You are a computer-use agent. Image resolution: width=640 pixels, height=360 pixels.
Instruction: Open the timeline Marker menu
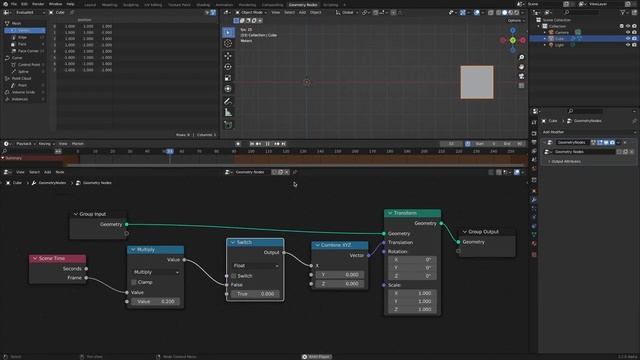click(x=78, y=144)
